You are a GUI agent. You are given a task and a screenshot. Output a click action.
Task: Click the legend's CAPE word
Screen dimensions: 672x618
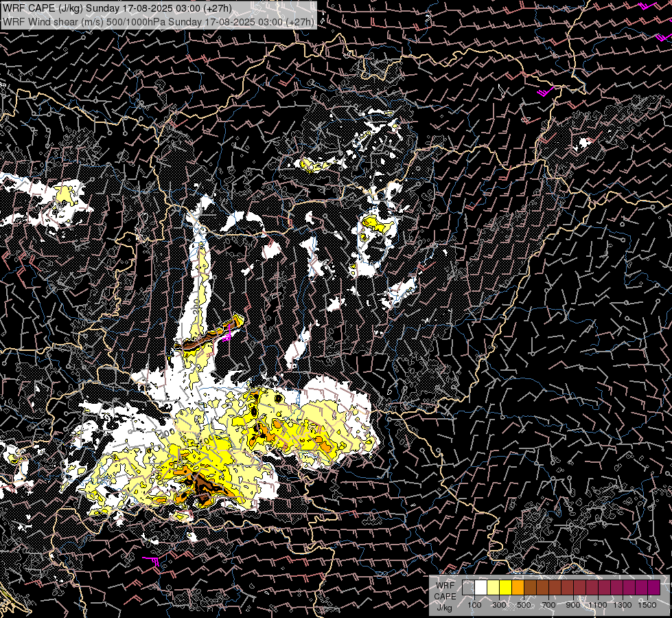coord(445,597)
